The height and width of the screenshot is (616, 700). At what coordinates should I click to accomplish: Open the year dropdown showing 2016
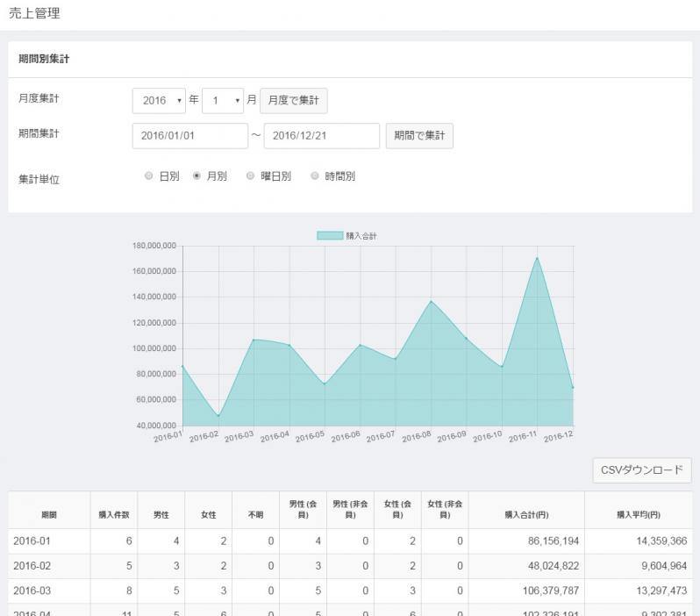159,100
